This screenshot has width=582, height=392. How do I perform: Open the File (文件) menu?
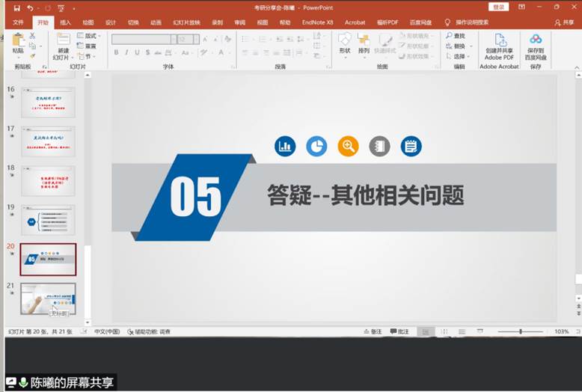[x=19, y=22]
